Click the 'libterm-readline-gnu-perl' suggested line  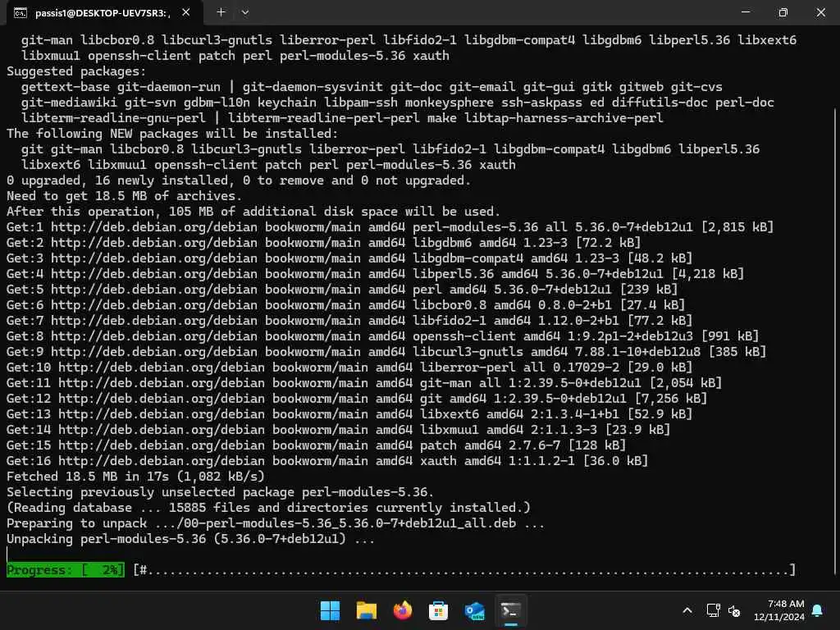click(x=342, y=118)
